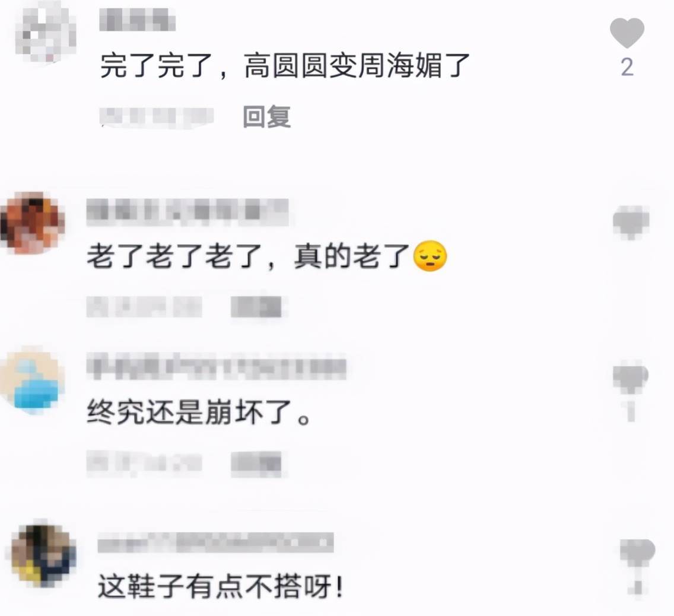
Task: Open blurred username above 完了完了 comment
Action: [x=137, y=20]
